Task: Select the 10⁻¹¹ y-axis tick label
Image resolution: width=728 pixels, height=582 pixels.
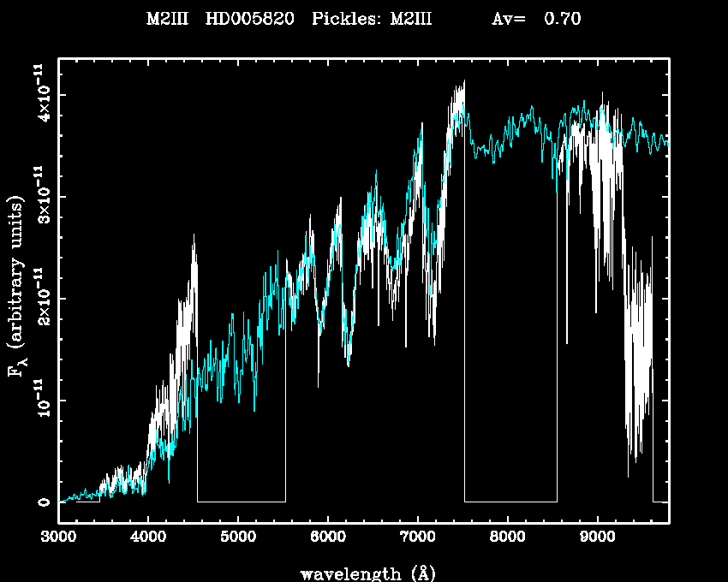Action: (41, 401)
